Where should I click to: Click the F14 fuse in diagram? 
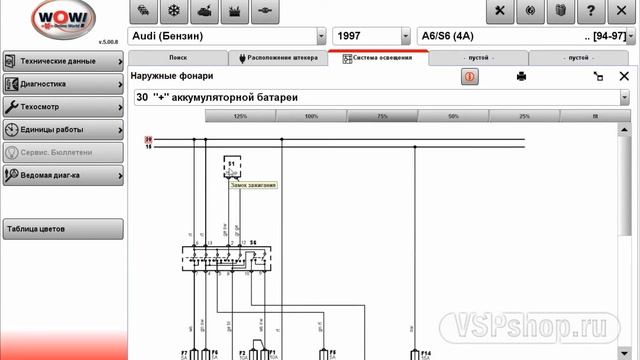[415, 355]
